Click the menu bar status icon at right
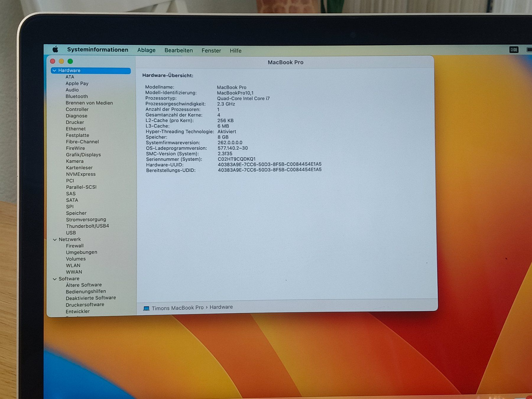Image resolution: width=532 pixels, height=399 pixels. click(x=514, y=50)
